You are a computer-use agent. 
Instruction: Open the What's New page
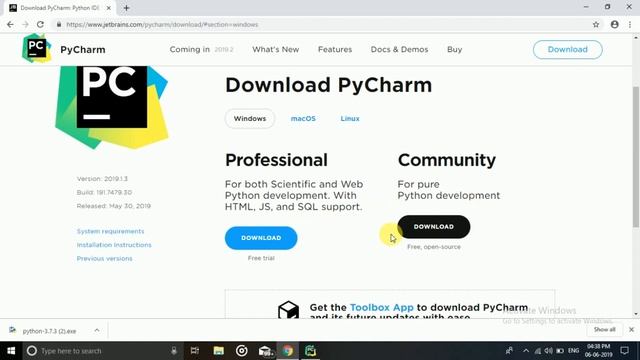tap(276, 49)
